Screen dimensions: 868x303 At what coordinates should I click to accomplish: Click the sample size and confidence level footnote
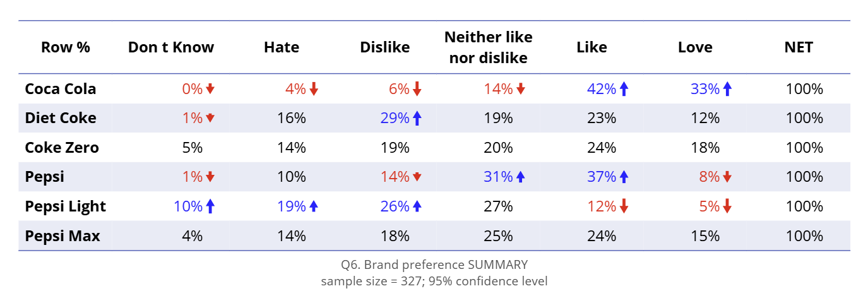pos(434,281)
